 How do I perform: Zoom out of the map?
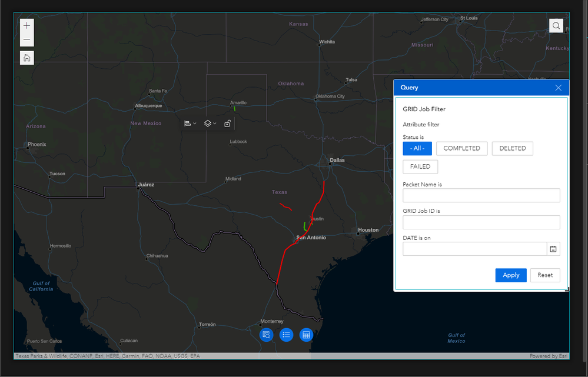[x=27, y=40]
